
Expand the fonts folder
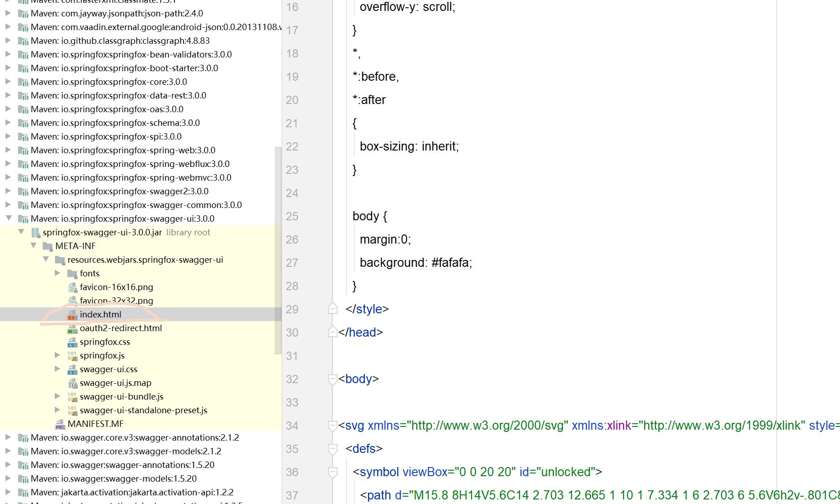click(58, 273)
